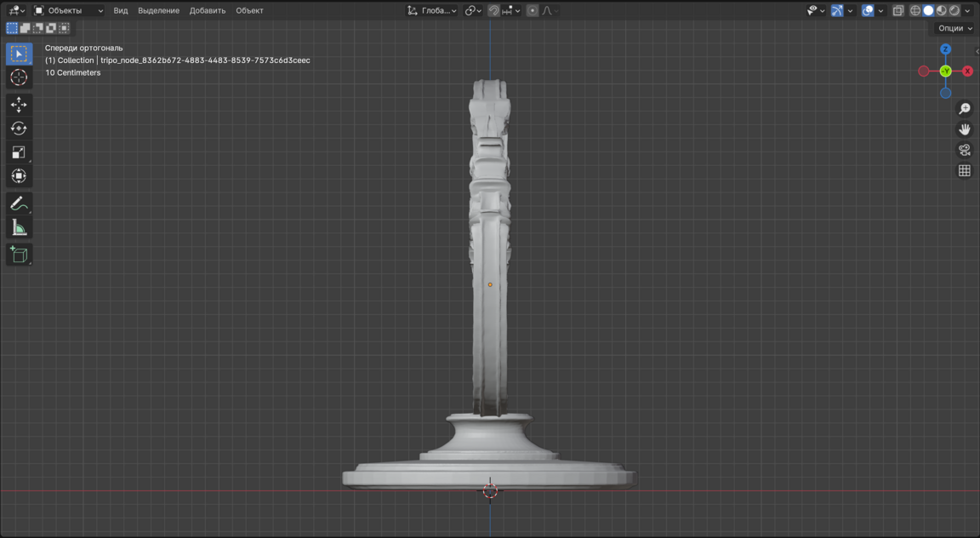Open the Опции options dropdown
980x538 pixels.
coord(954,28)
